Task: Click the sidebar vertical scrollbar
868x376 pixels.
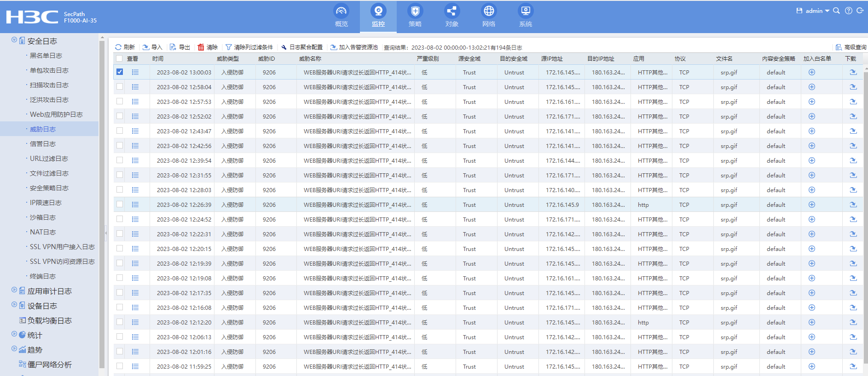Action: coord(102,202)
